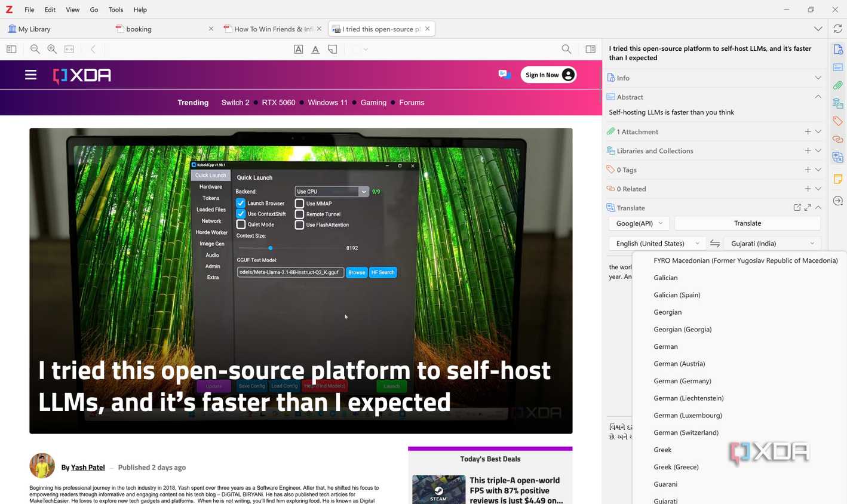The height and width of the screenshot is (504, 847).
Task: Collapse the Abstract section
Action: click(818, 97)
